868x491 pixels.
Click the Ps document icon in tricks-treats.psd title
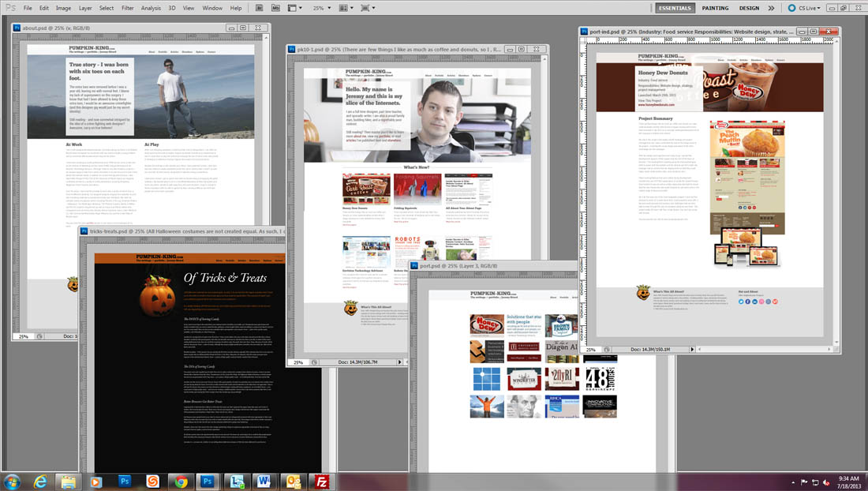click(x=84, y=231)
